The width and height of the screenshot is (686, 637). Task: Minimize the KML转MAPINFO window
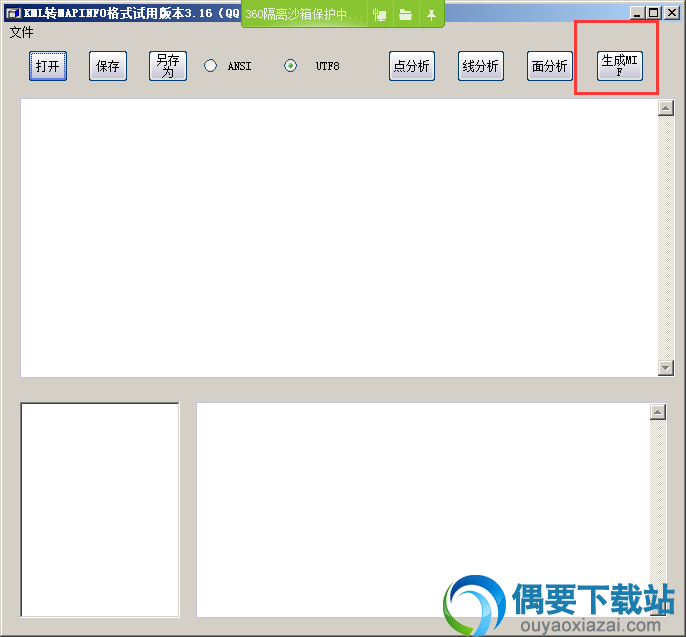(x=637, y=13)
